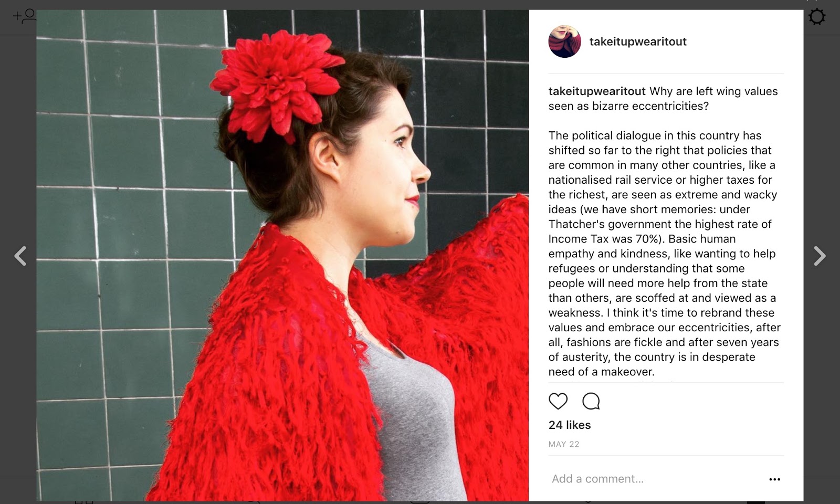Select the caption line 'Why are left wing values'

[713, 91]
